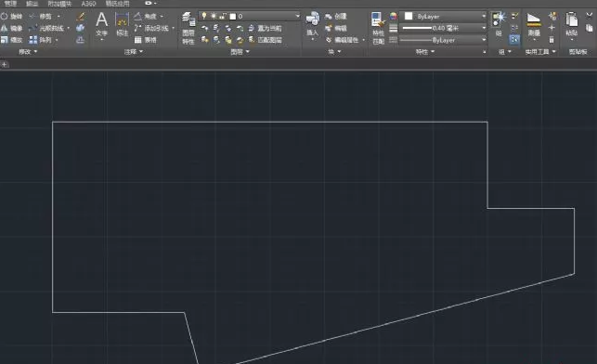The image size is (597, 364).
Task: Open Layer Properties (图层特性) manager
Action: [188, 28]
